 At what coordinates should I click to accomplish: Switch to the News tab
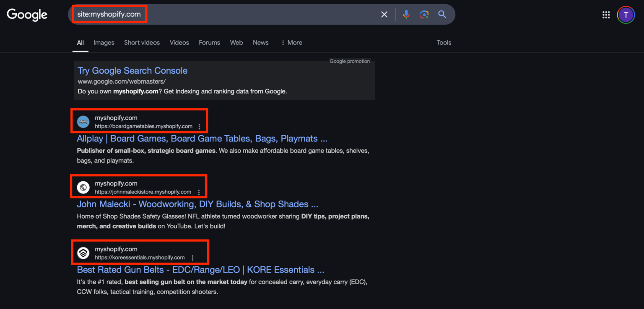[x=260, y=42]
